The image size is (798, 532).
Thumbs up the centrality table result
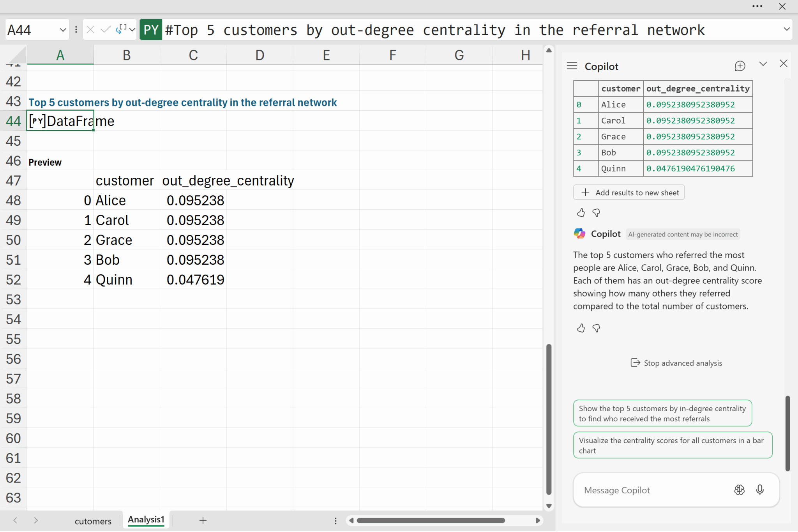tap(581, 213)
